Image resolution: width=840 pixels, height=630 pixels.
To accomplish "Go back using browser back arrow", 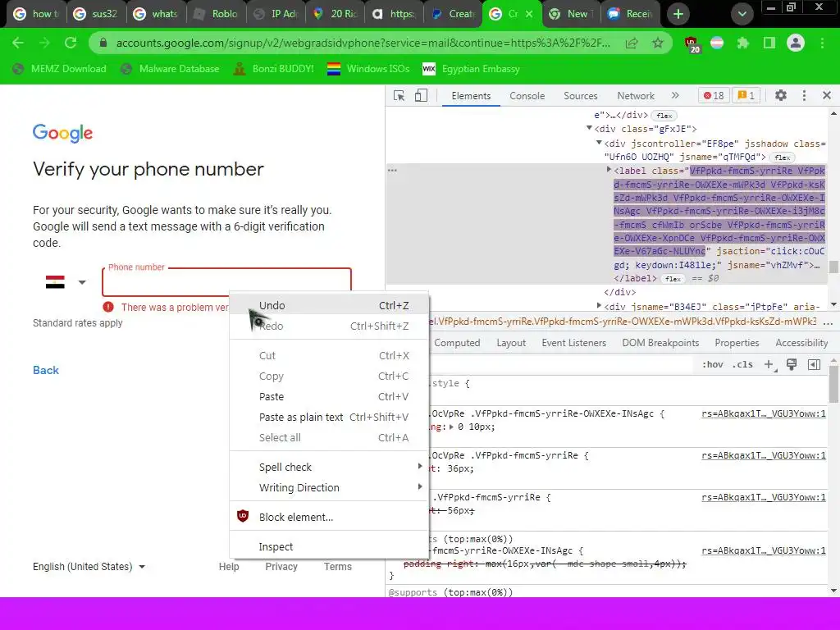I will [18, 43].
